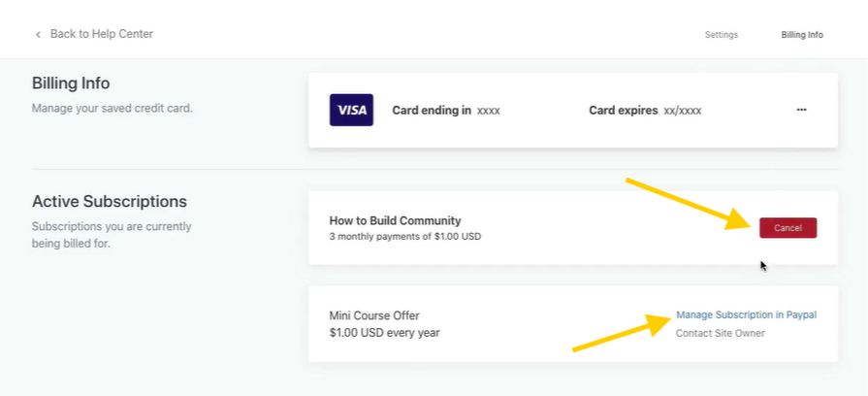Click the Manage your saved credit card description
The image size is (868, 396).
tap(112, 108)
